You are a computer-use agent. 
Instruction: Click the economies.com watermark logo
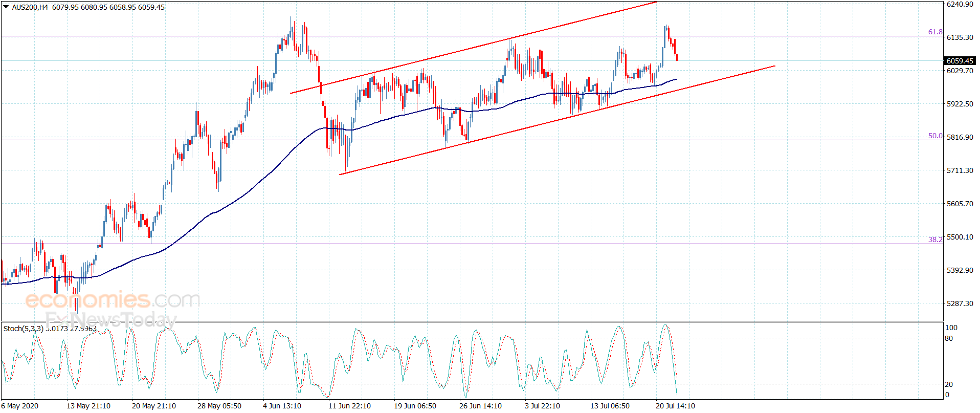point(113,300)
